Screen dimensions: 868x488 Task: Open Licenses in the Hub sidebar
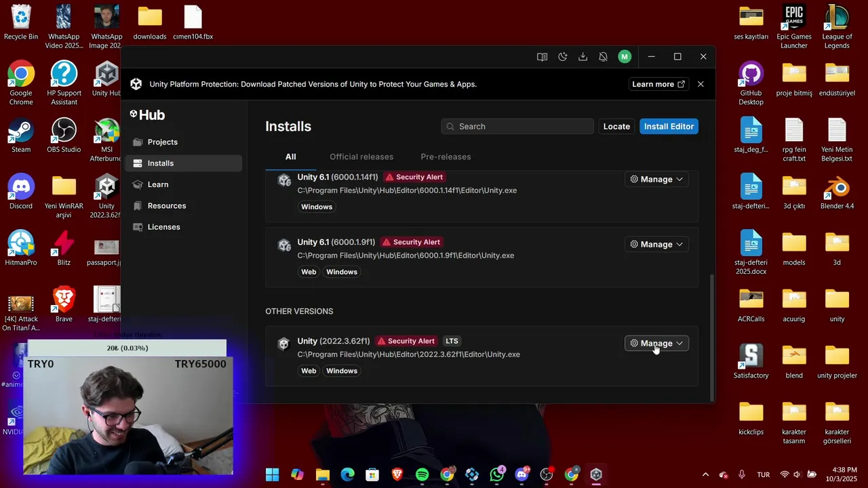[x=183, y=227]
